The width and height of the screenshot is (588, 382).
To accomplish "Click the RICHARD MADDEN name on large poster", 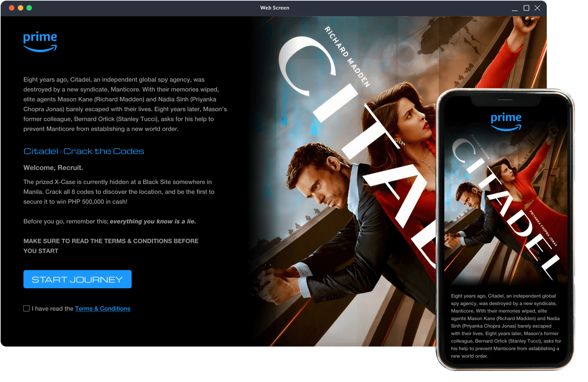I will click(347, 57).
